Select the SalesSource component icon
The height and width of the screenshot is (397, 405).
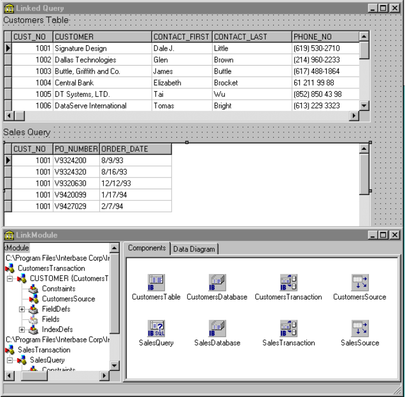[x=360, y=328]
